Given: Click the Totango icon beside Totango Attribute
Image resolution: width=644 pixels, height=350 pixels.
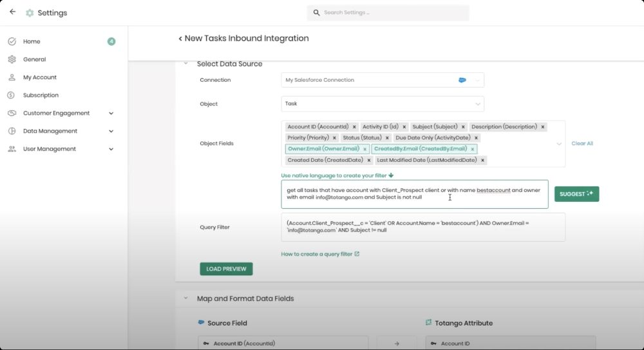Looking at the screenshot, I should click(x=428, y=322).
